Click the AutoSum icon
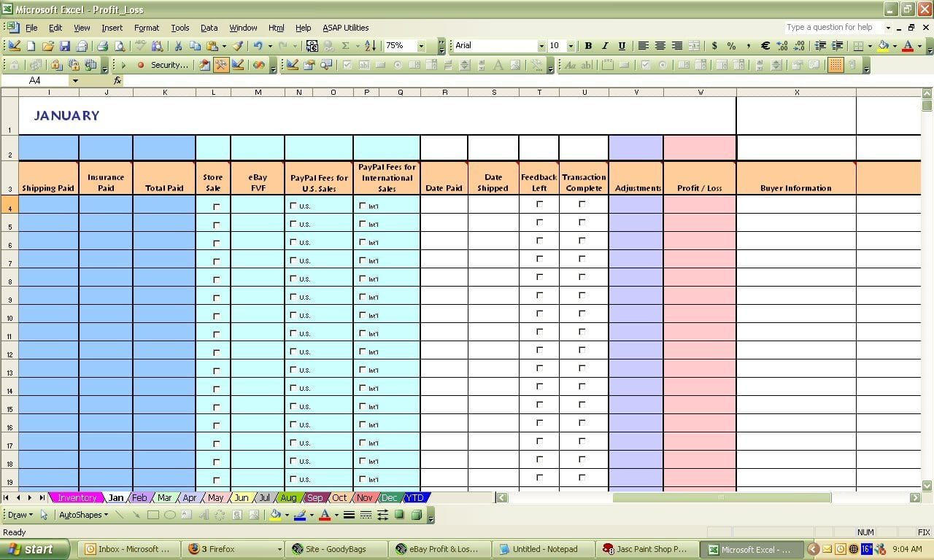Screen dimensions: 934x560 [x=345, y=45]
